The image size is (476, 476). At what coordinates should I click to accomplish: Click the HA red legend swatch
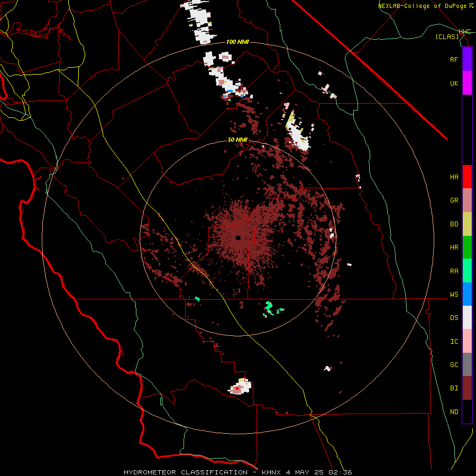[x=467, y=177]
